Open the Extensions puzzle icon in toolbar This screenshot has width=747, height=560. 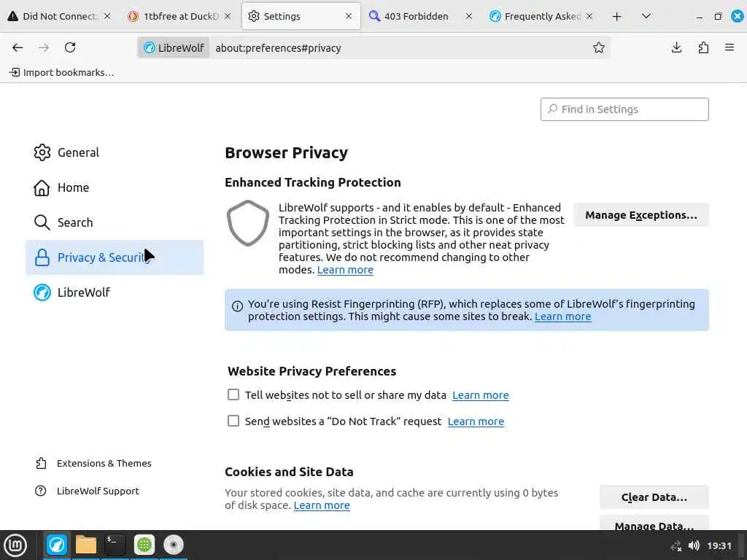click(703, 47)
